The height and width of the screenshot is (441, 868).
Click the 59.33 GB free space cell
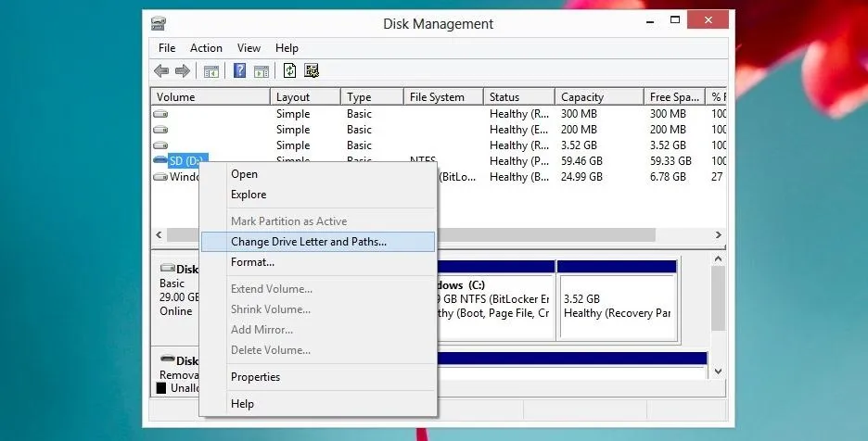(x=670, y=161)
